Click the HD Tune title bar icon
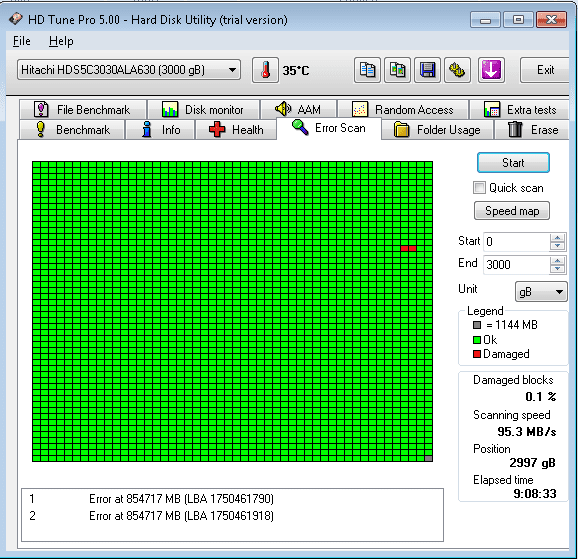 click(15, 19)
